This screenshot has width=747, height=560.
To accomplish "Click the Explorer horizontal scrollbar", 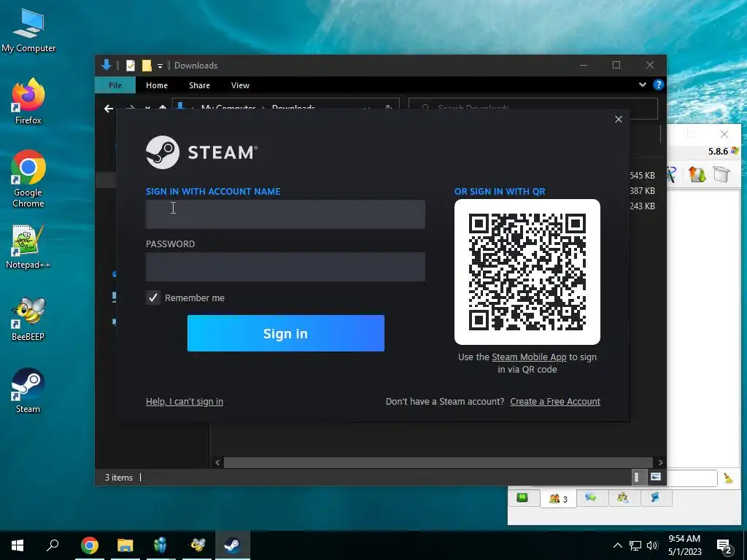I will pos(438,462).
